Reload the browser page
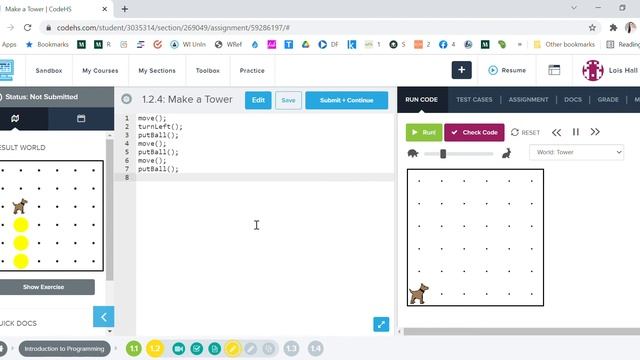640x360 pixels. [27, 28]
